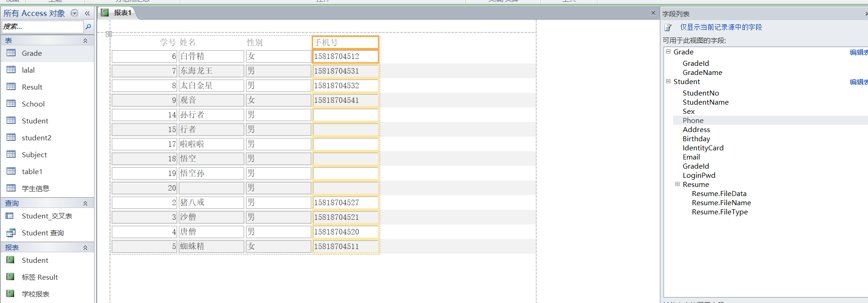868x303 pixels.
Task: Collapse the 报表 group section
Action: (85, 248)
